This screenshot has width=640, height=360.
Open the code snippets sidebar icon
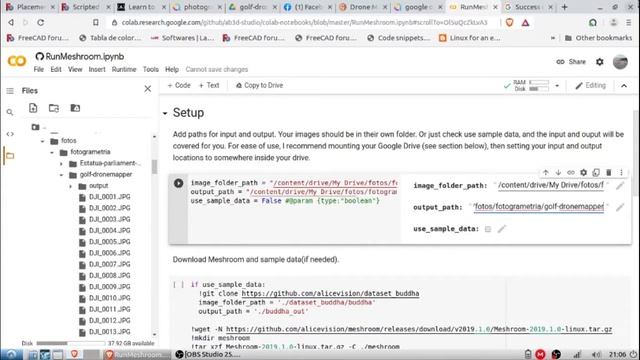point(10,134)
